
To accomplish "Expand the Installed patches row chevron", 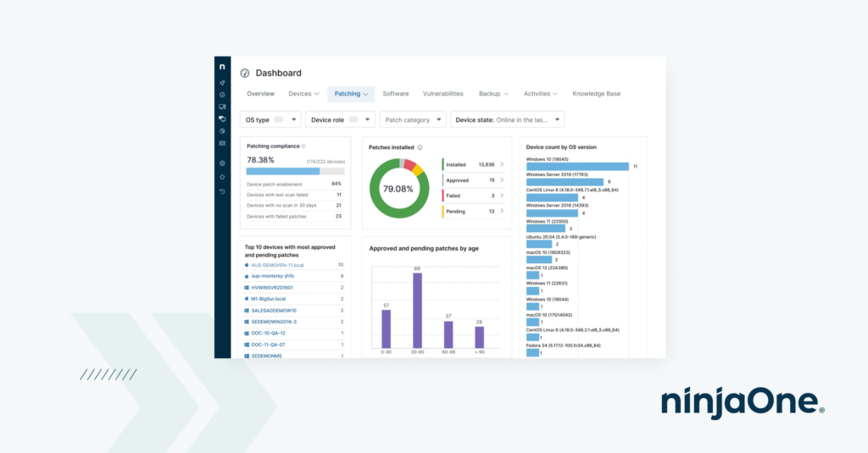I will coord(502,164).
